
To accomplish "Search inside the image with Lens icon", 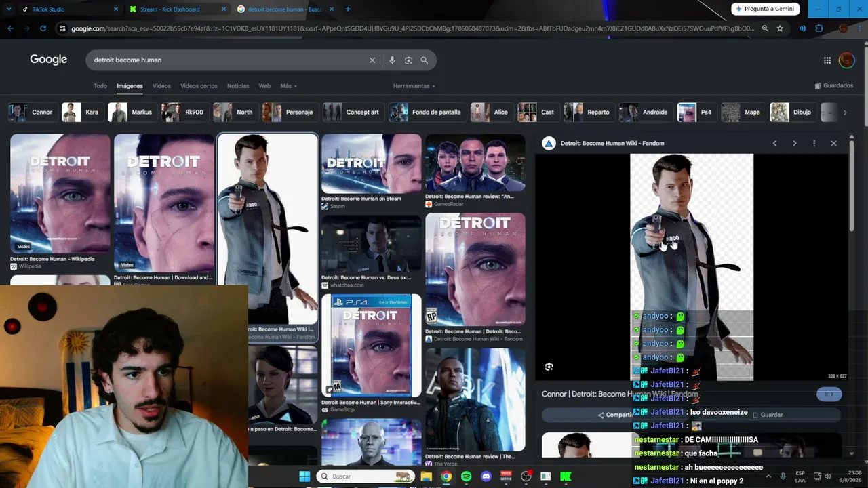I will [549, 367].
